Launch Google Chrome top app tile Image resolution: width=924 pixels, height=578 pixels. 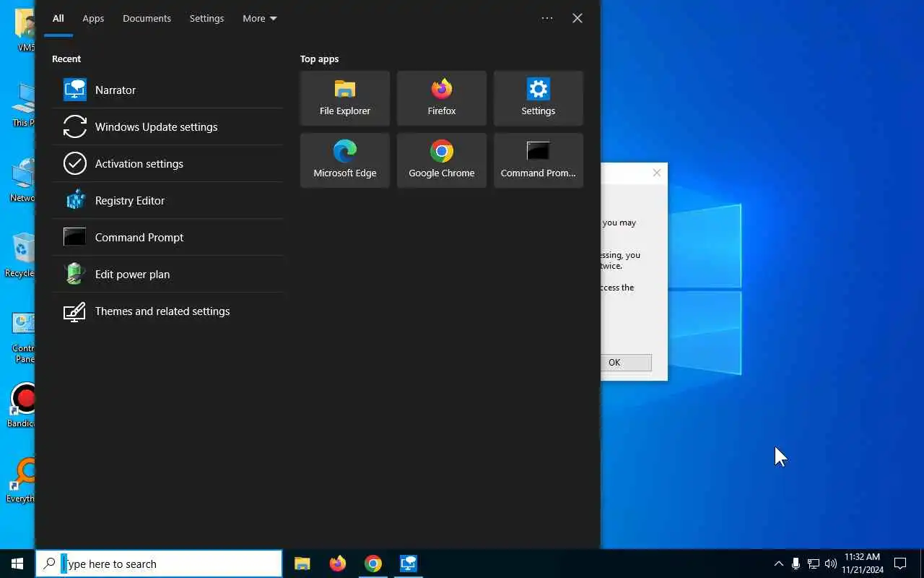point(442,160)
